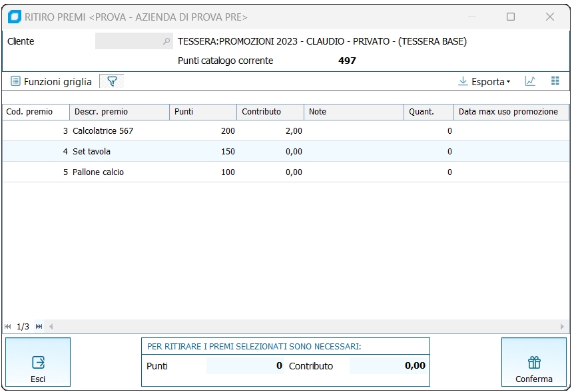Click quantity cell of Set tavola row

point(429,151)
